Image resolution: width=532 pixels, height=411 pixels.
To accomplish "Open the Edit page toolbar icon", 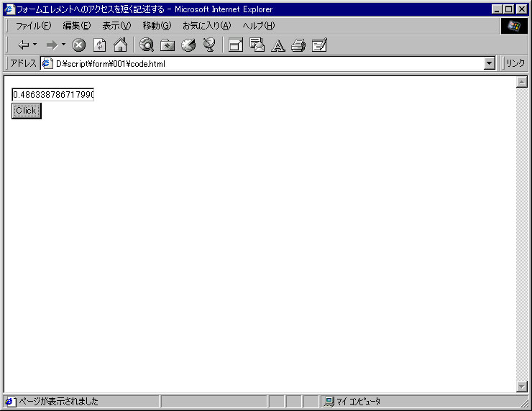I will (319, 45).
